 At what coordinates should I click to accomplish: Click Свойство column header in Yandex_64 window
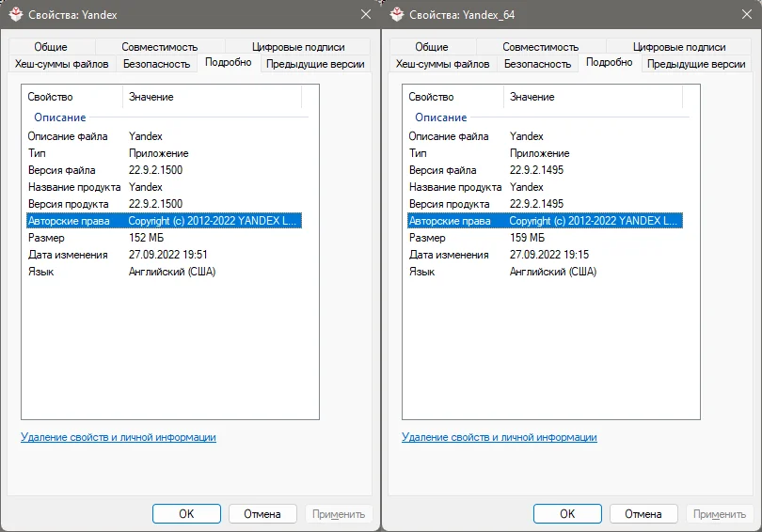[453, 97]
